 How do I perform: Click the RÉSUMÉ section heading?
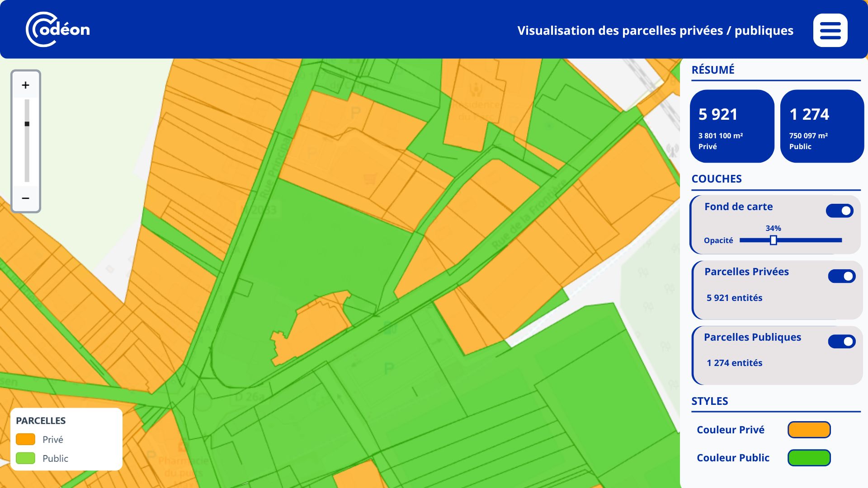pos(713,70)
